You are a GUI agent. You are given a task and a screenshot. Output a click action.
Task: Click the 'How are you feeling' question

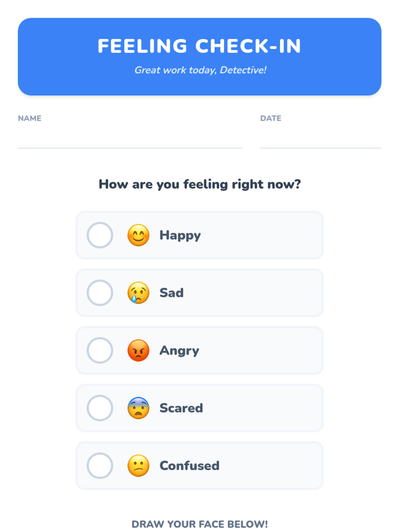(x=199, y=184)
